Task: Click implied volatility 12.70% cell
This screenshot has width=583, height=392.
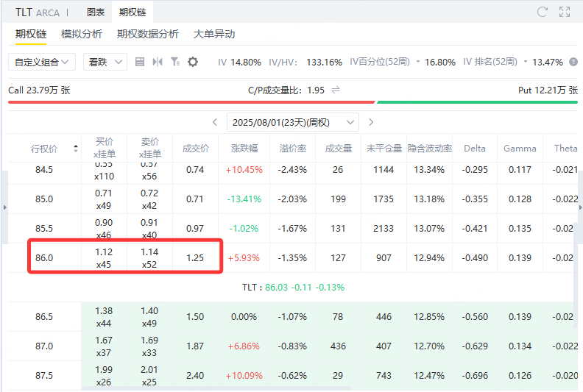Action: 429,346
